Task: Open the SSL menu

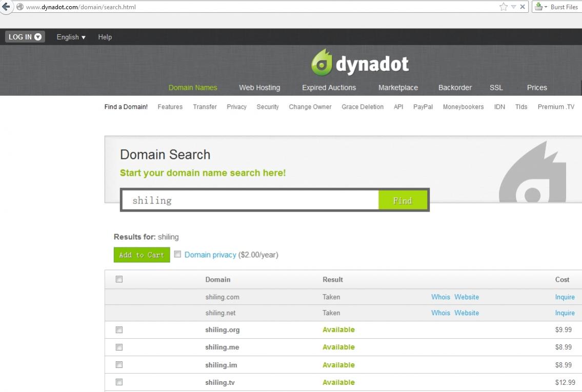Action: (x=496, y=88)
